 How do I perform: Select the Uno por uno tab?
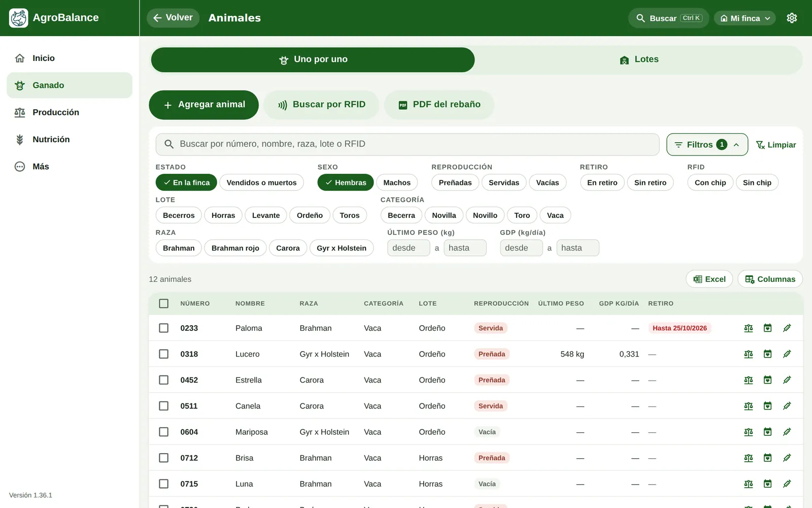point(313,59)
